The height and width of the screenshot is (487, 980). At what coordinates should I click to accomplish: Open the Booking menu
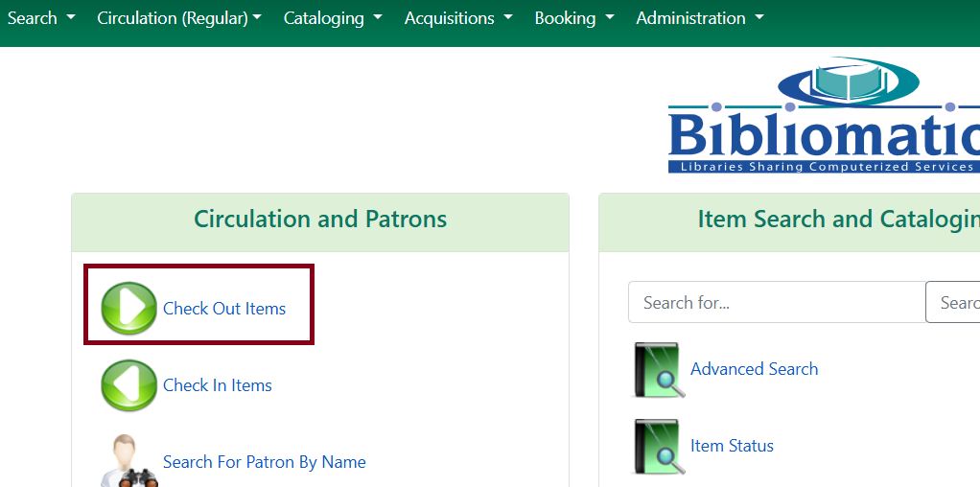[574, 18]
